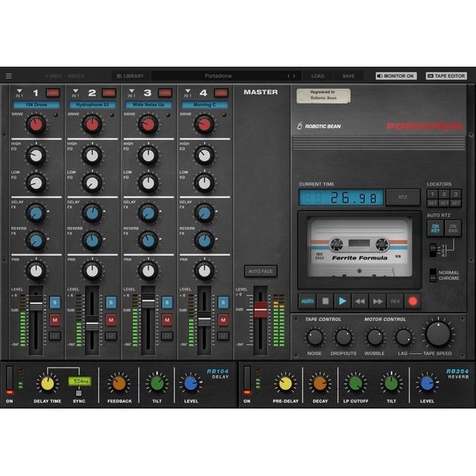This screenshot has height=476, width=476.
Task: Jump to locator 2
Action: pos(444,194)
